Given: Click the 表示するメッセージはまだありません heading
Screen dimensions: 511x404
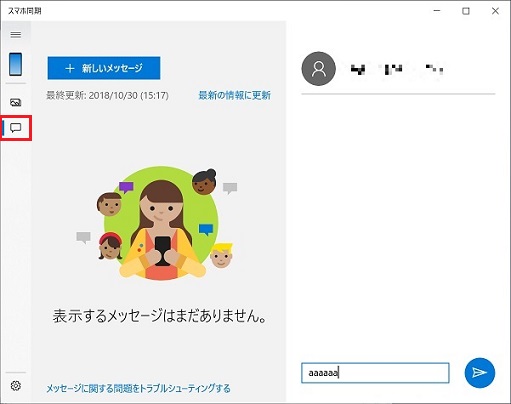Looking at the screenshot, I should tap(160, 316).
